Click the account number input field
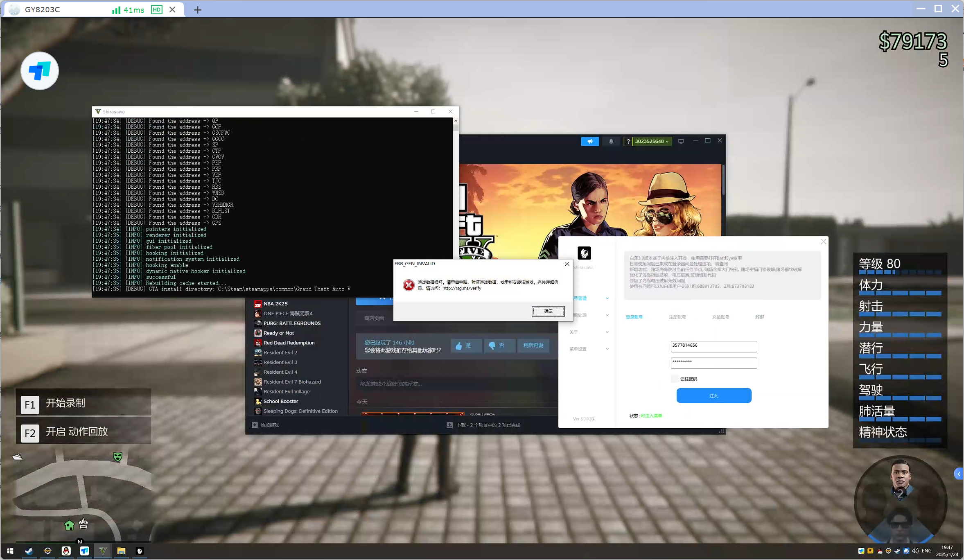 [713, 346]
